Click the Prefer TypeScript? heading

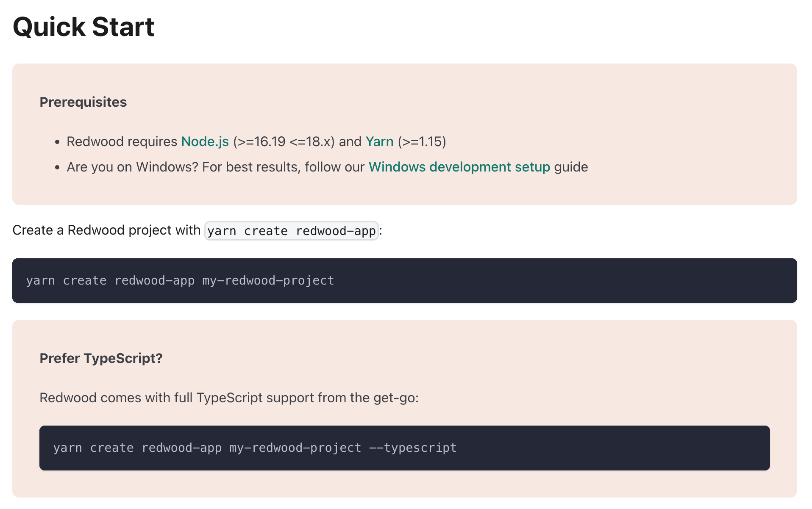click(101, 358)
